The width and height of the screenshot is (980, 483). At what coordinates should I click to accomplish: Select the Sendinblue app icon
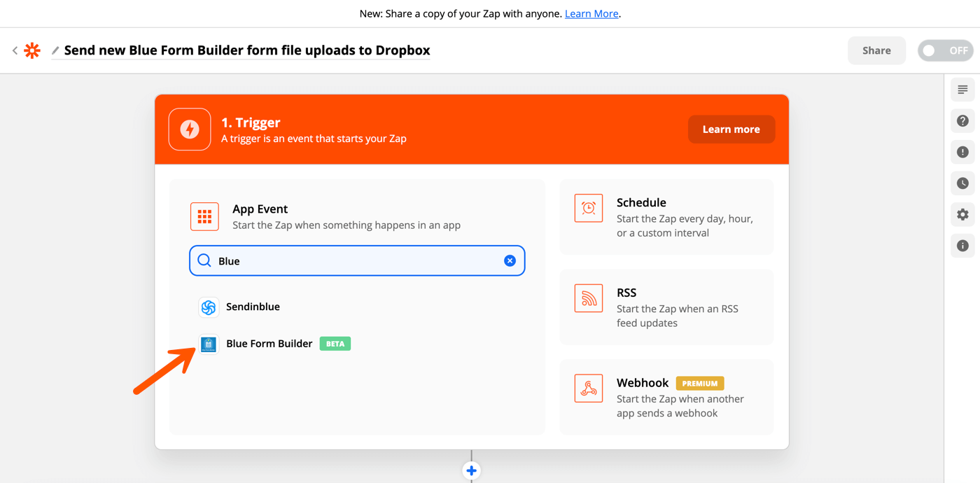point(208,307)
